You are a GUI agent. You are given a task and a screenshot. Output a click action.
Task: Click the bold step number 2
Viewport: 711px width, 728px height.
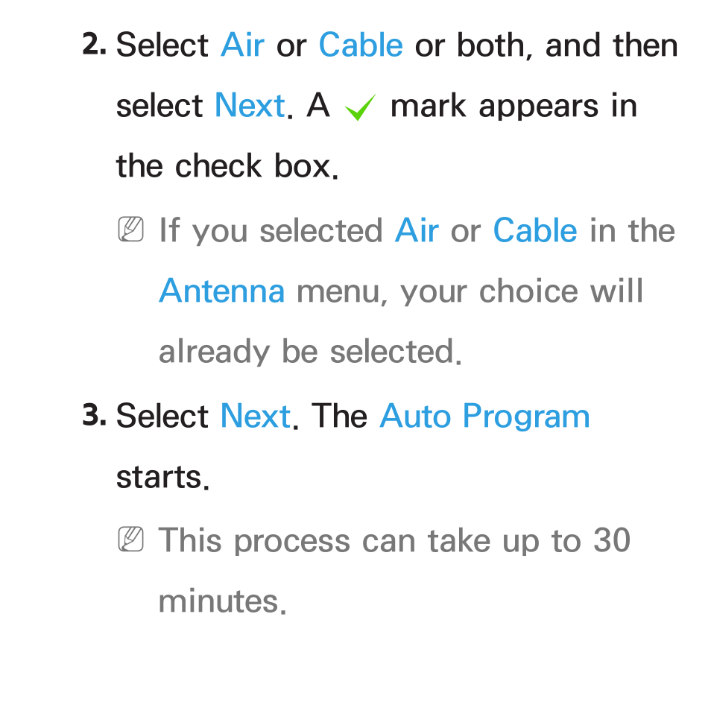point(94,45)
